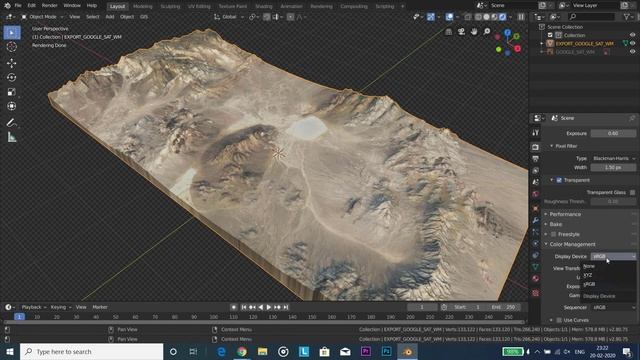Choose XYZ in Display Device list
Image resolution: width=640 pixels, height=360 pixels.
[x=588, y=275]
